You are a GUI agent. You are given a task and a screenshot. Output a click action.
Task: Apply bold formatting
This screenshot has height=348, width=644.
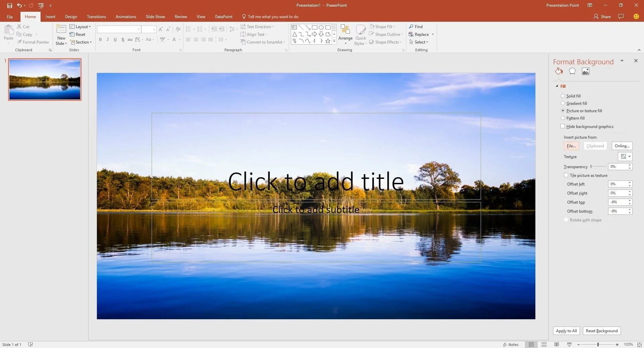click(x=100, y=40)
